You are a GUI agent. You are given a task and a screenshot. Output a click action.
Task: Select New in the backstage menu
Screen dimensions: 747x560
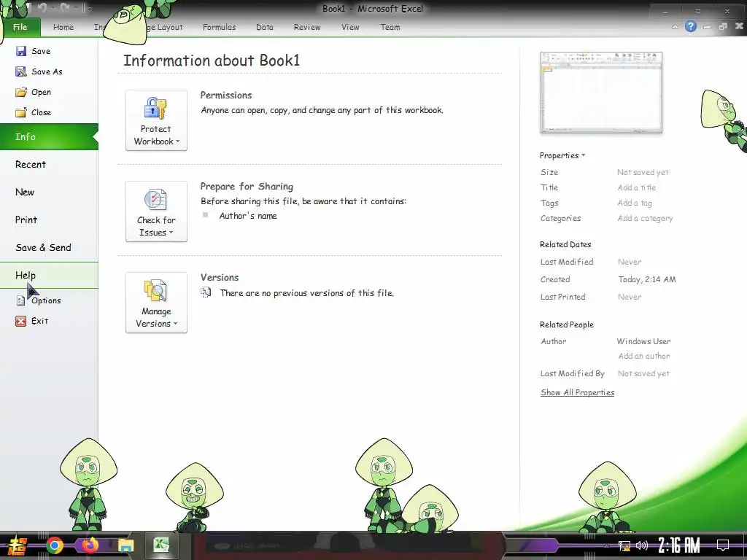click(x=49, y=192)
